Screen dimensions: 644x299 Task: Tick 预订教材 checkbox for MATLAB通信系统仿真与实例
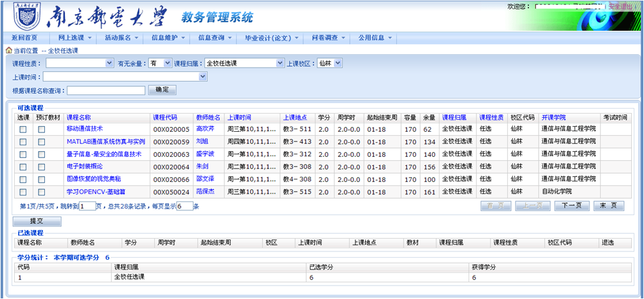pyautogui.click(x=42, y=141)
